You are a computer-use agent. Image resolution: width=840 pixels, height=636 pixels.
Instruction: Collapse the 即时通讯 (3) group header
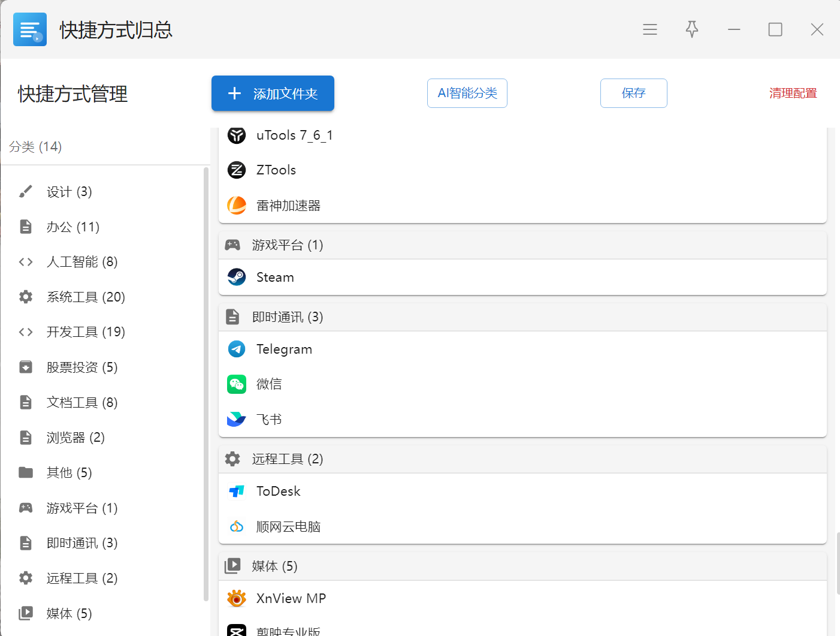[522, 317]
